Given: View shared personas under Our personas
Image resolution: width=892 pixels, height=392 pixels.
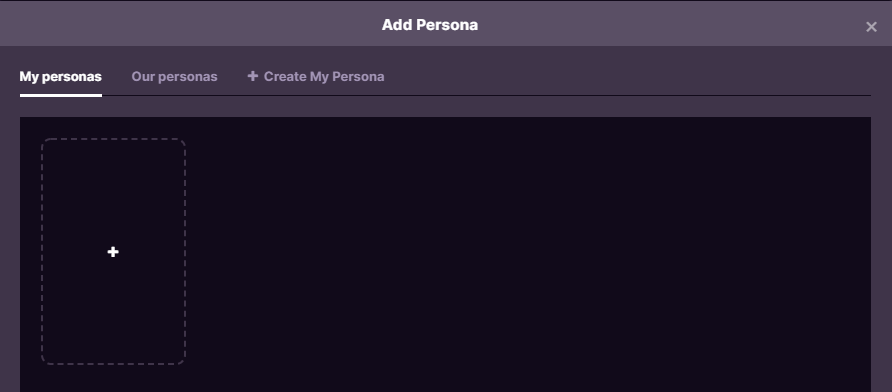Looking at the screenshot, I should pos(174,76).
